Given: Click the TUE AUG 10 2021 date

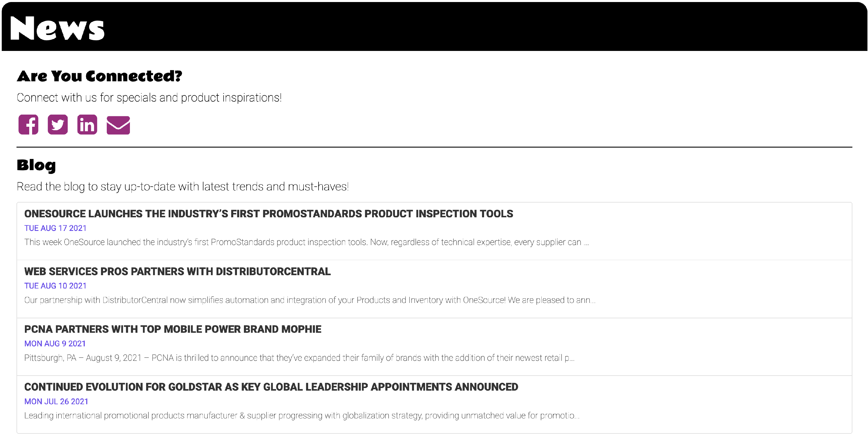Looking at the screenshot, I should (55, 286).
